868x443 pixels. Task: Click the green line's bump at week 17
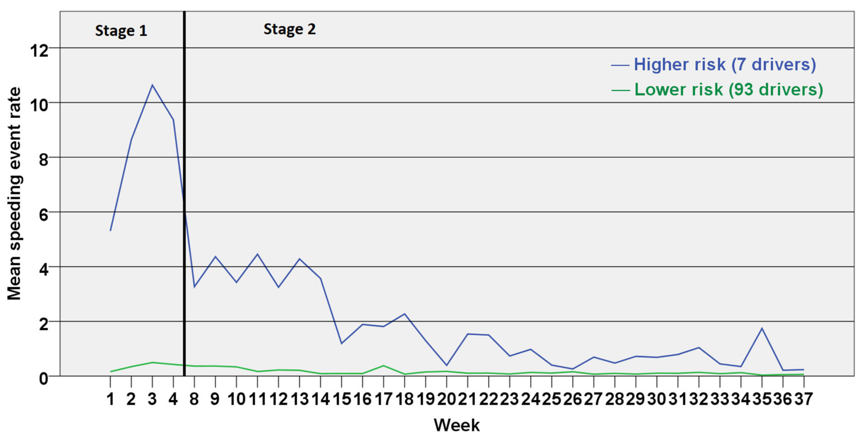383,366
